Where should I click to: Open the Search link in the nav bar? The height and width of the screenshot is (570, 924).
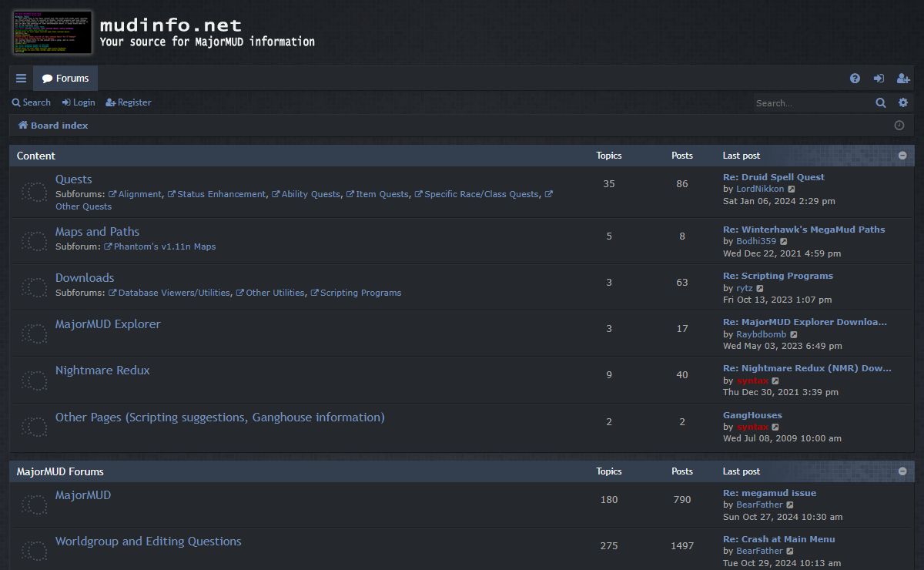(x=32, y=102)
